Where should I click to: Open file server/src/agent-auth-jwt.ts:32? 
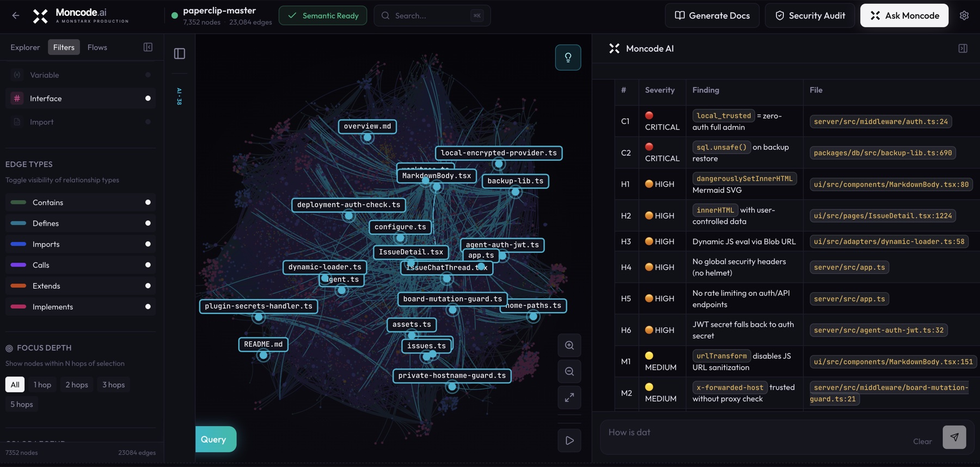(x=878, y=330)
